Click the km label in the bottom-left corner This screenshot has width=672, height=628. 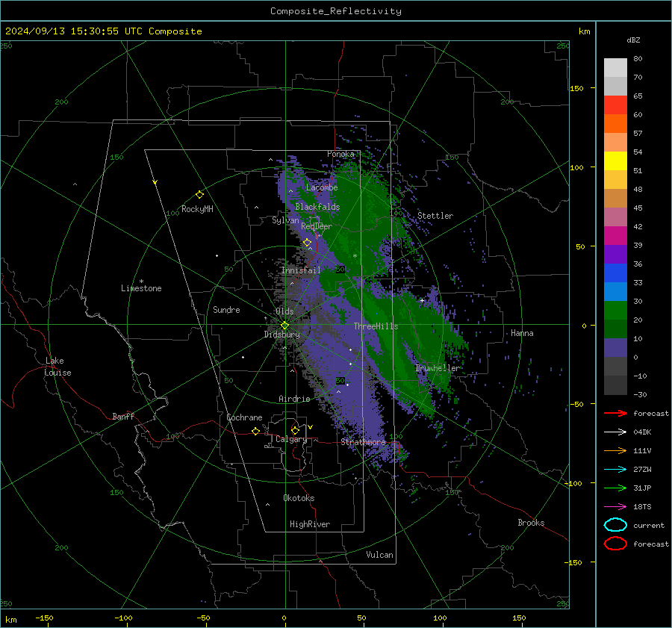tap(10, 620)
